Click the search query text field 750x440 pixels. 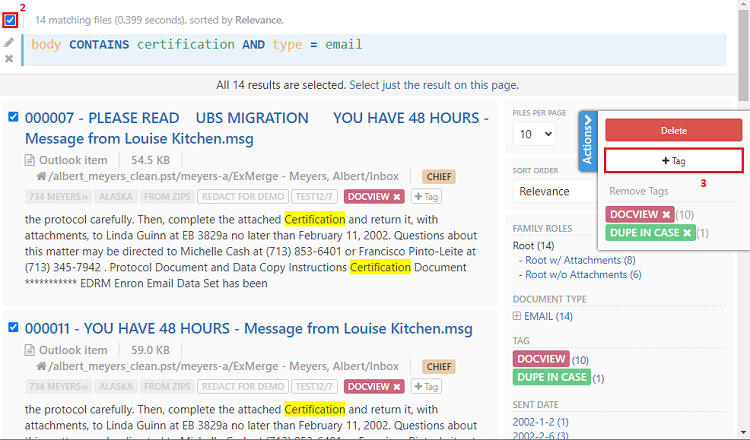(x=374, y=50)
